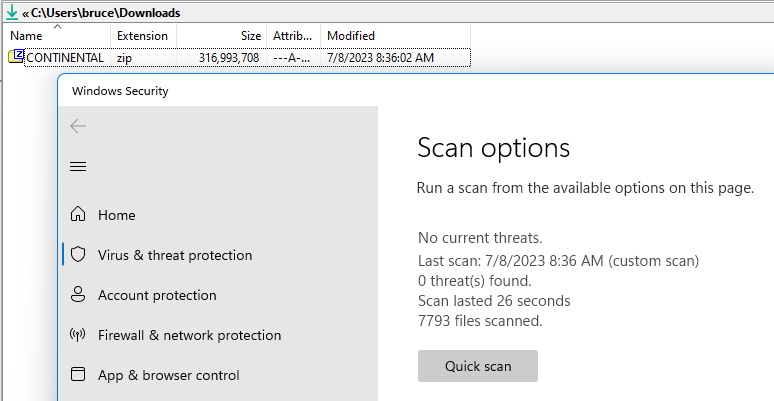
Task: Click the Virus & threat protection shield icon
Action: point(78,255)
